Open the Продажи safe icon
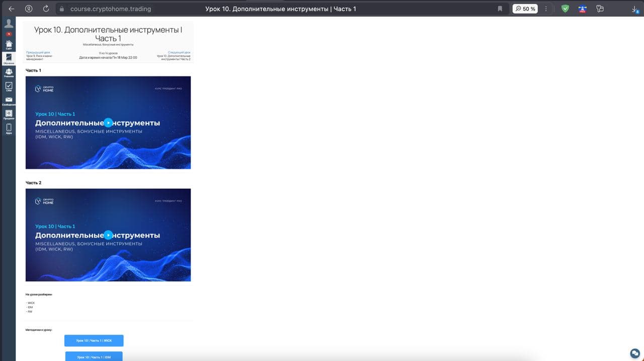The width and height of the screenshot is (644, 361). click(x=9, y=114)
